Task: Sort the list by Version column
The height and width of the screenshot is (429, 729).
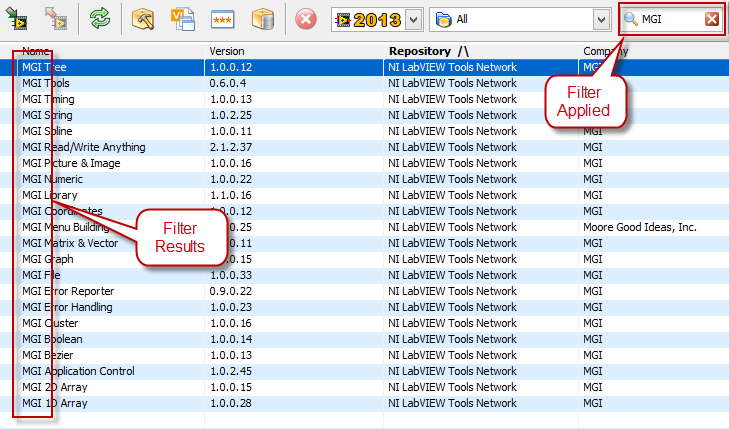Action: tap(226, 50)
